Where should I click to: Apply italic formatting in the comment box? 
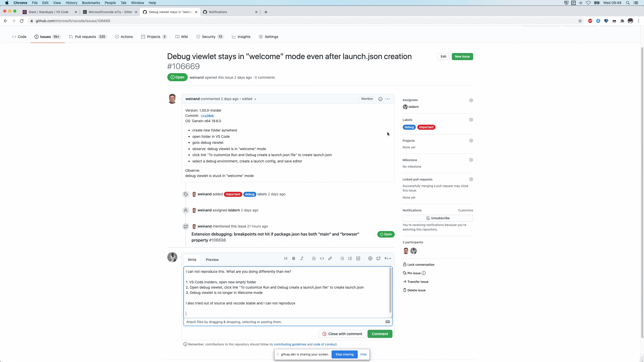pyautogui.click(x=302, y=259)
